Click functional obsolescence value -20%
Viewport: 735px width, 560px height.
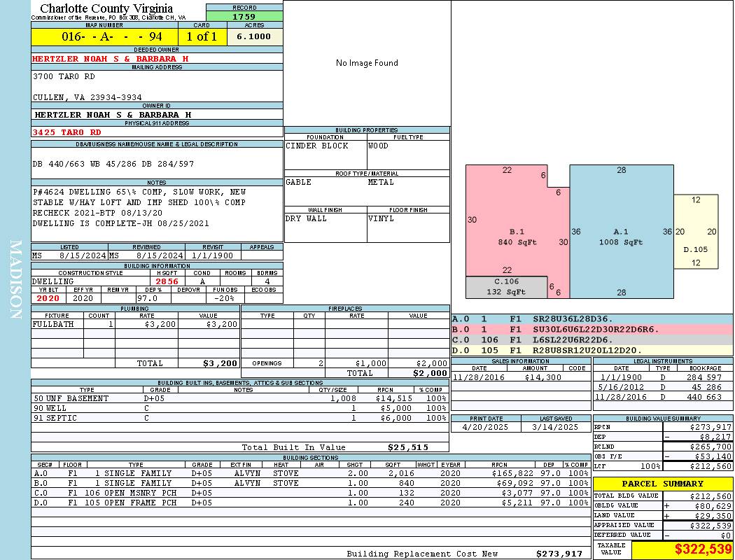coord(223,298)
